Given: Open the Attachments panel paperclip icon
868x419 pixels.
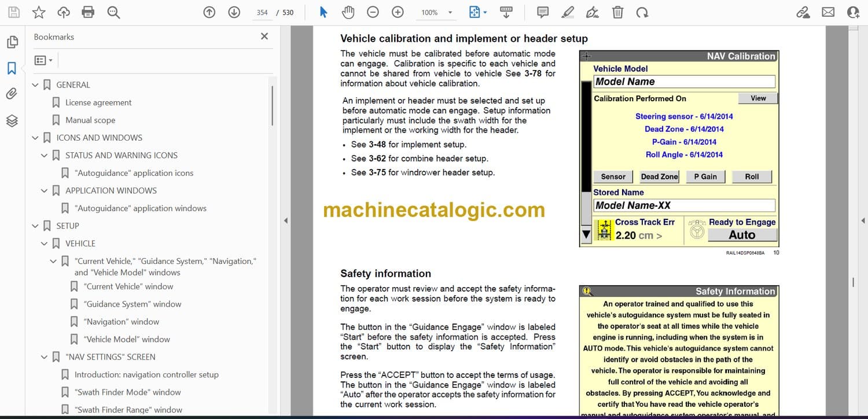Looking at the screenshot, I should [x=12, y=94].
